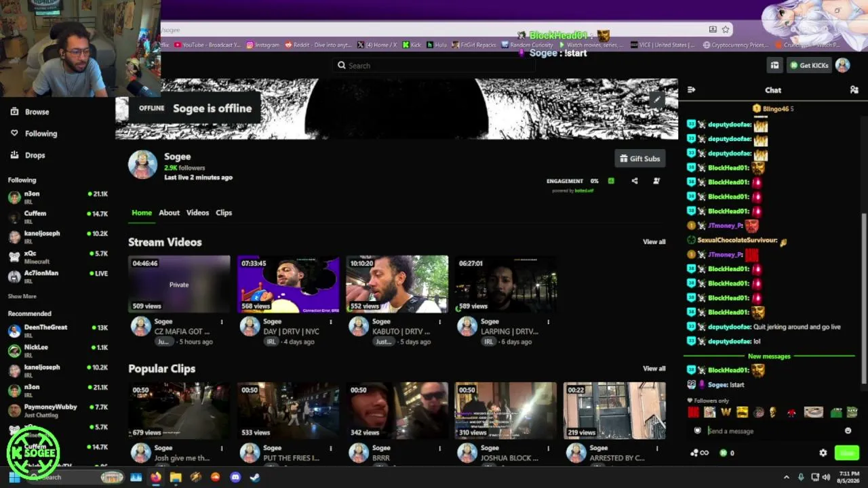Open the Hulu bookmark

coord(437,45)
